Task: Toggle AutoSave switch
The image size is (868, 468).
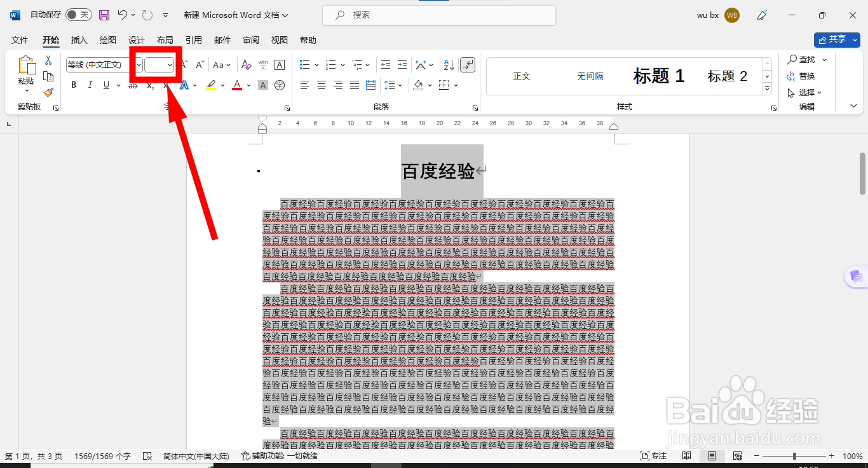Action: 79,15
